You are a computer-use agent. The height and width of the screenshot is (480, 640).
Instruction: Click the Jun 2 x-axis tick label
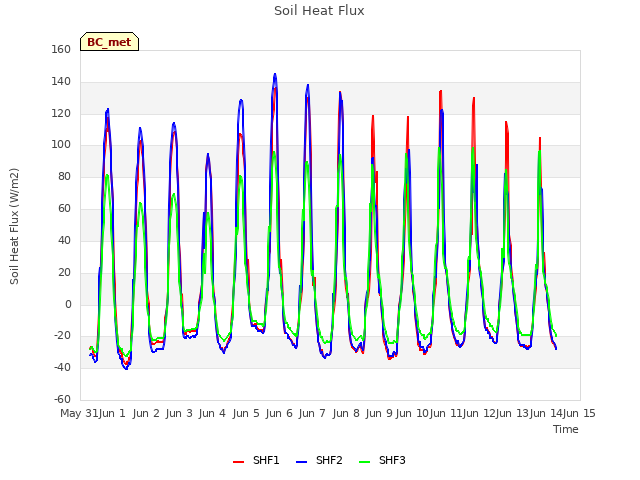tap(146, 413)
